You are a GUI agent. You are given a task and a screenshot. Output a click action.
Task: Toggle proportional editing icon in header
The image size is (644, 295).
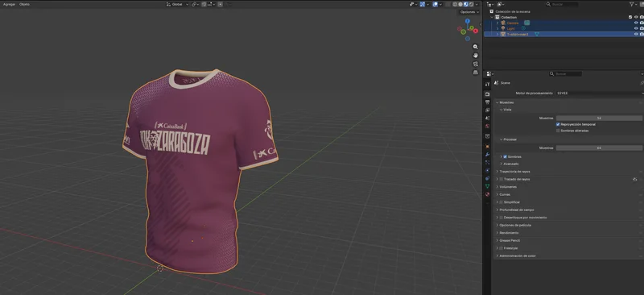tap(220, 4)
